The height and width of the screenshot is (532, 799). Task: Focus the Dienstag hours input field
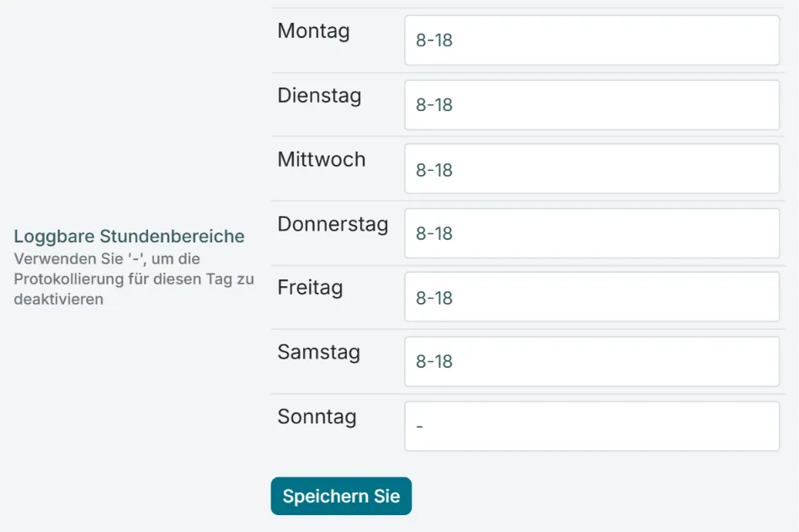pyautogui.click(x=592, y=105)
